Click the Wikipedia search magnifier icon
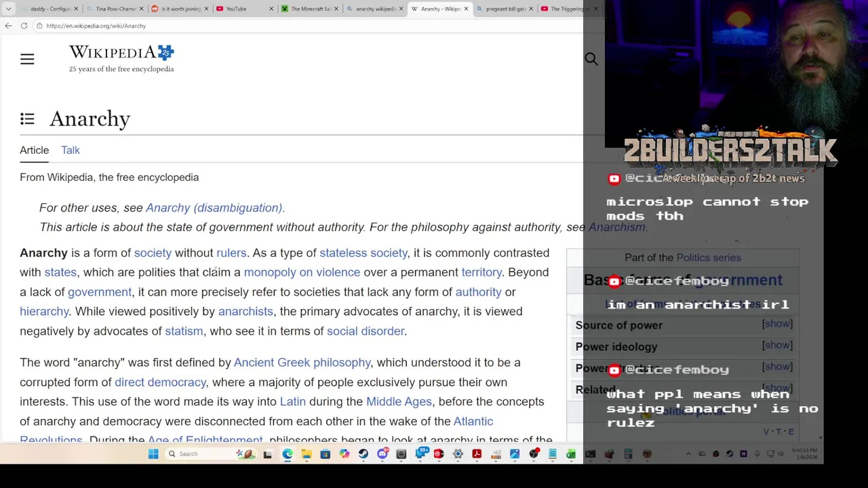Screen dimensions: 868x488 [591, 59]
